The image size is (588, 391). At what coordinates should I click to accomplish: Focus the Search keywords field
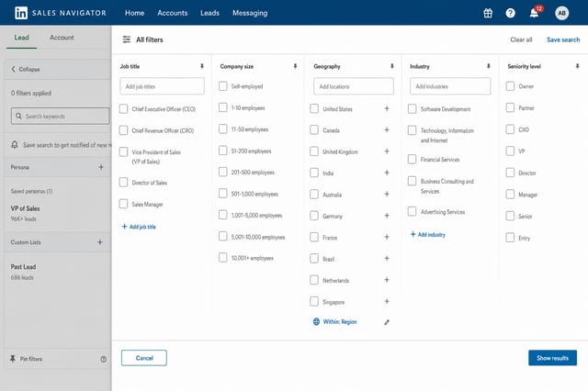coord(60,116)
